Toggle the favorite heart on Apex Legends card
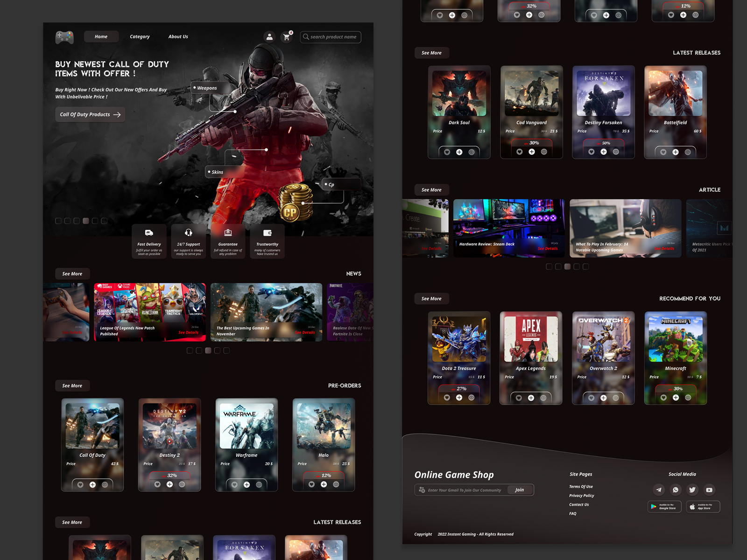 [519, 398]
